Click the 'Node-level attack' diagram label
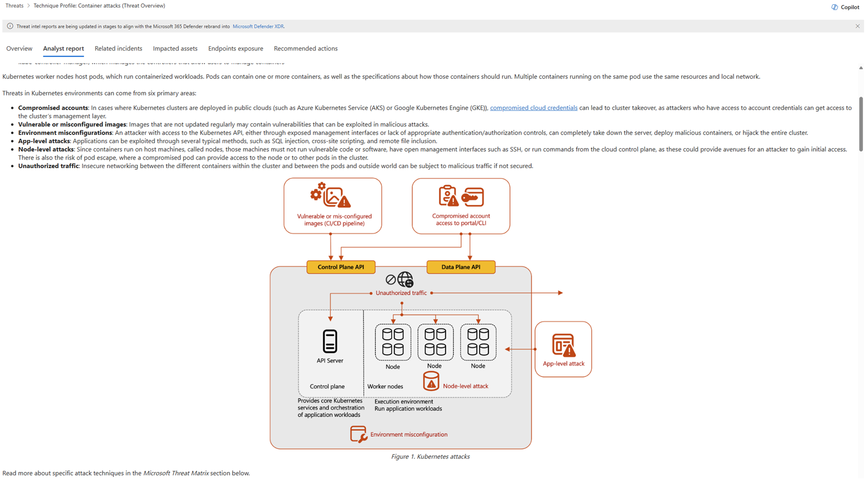Viewport: 868px width, 479px height. coord(465,386)
